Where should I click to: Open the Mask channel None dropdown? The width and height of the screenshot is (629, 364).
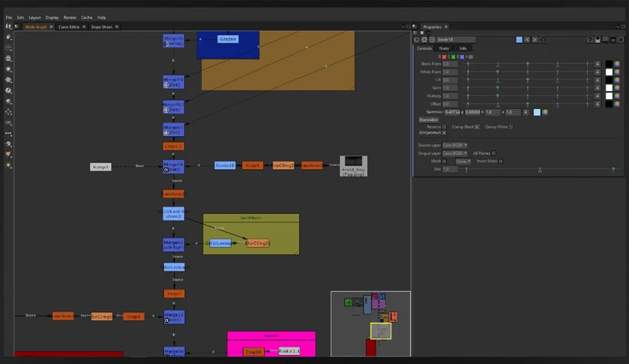(463, 161)
